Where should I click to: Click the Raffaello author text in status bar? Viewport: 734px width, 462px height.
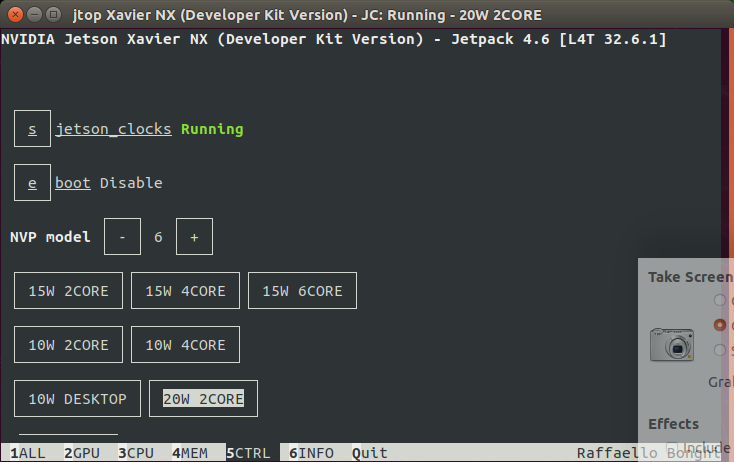617,453
